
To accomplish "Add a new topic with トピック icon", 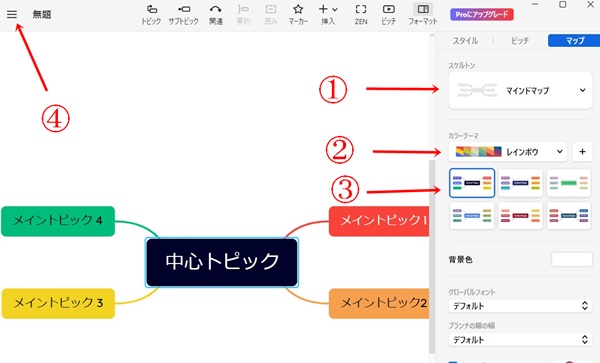I will (x=151, y=15).
